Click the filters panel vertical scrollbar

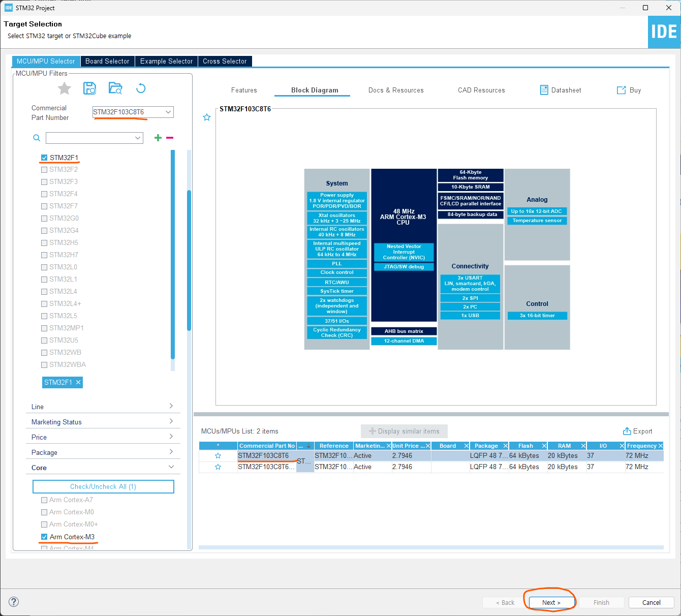click(x=189, y=259)
